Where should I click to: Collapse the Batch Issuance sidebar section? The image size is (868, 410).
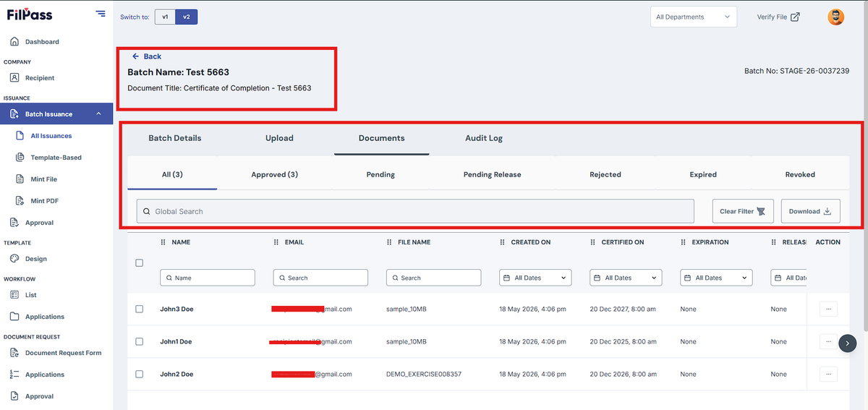point(98,114)
